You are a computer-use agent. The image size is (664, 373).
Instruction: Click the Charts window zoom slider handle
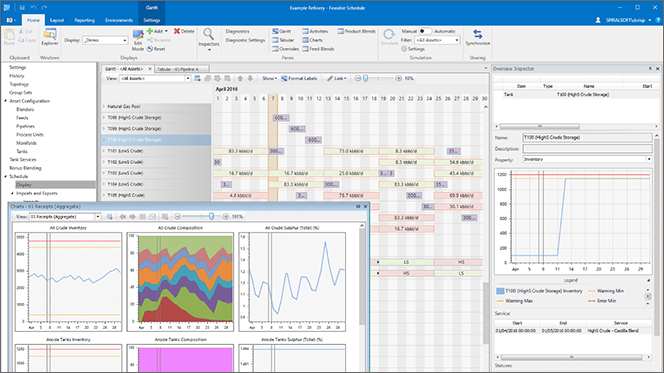pos(211,216)
